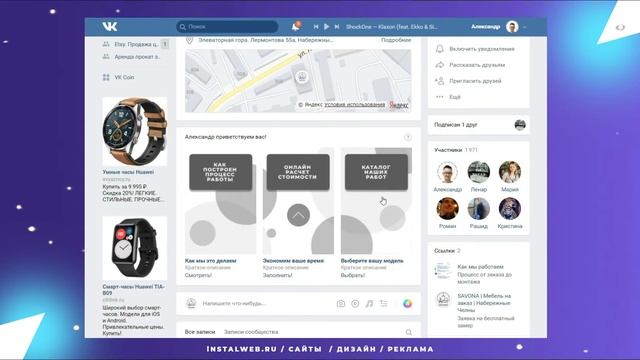Click the Как мы это делаем title
Viewport: 640px width, 360px height.
[211, 260]
